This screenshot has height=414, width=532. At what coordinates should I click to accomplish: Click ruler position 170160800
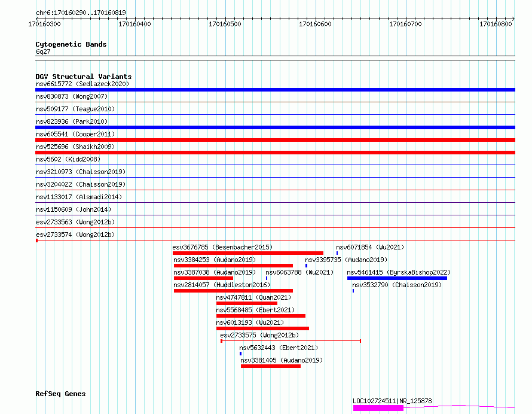pyautogui.click(x=496, y=24)
